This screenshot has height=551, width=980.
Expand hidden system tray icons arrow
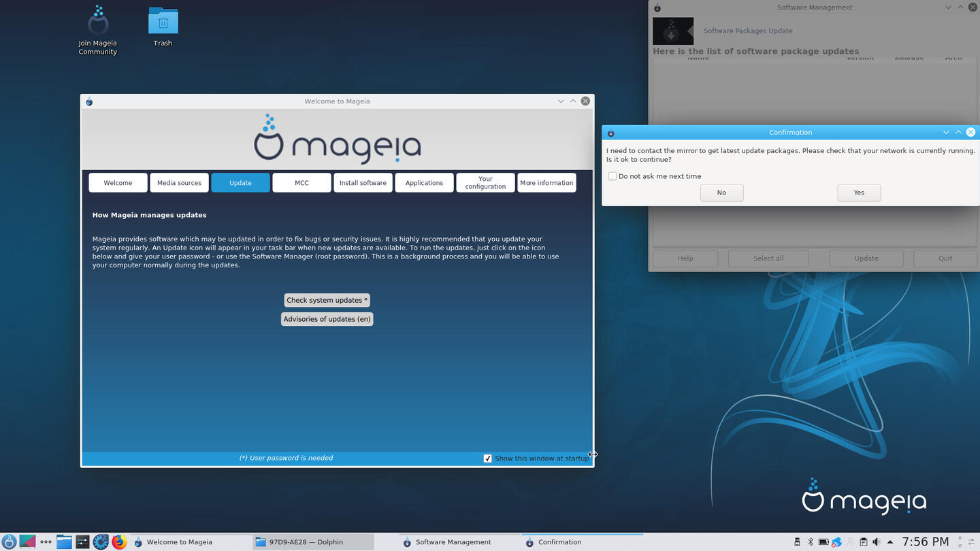pos(889,542)
